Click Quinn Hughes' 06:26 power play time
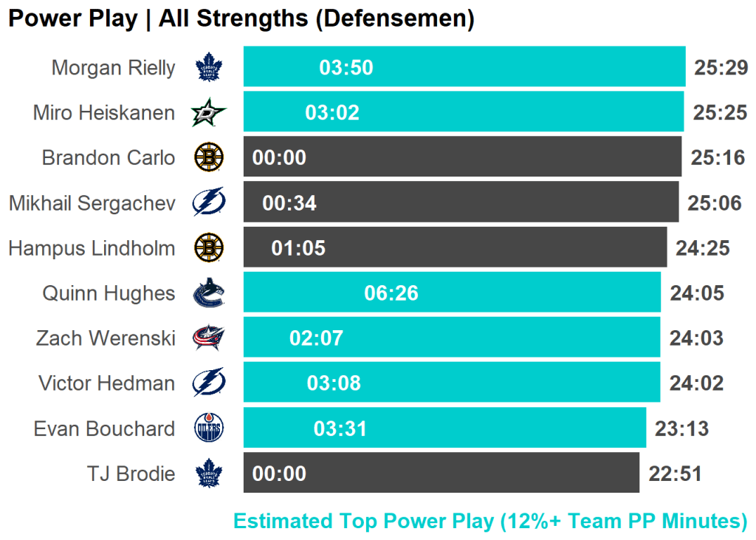 391,293
